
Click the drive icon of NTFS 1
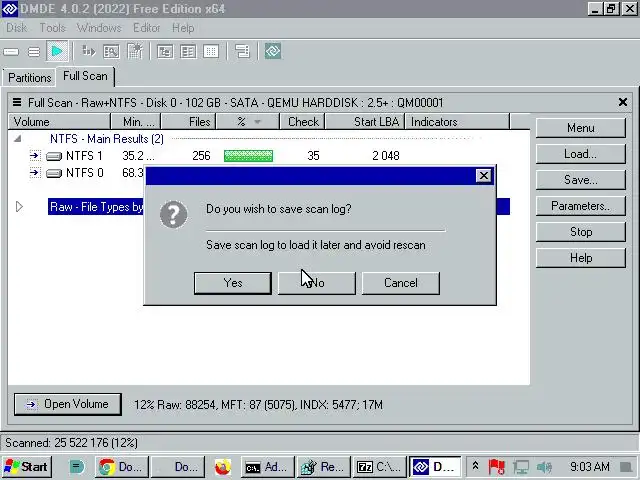click(x=54, y=156)
